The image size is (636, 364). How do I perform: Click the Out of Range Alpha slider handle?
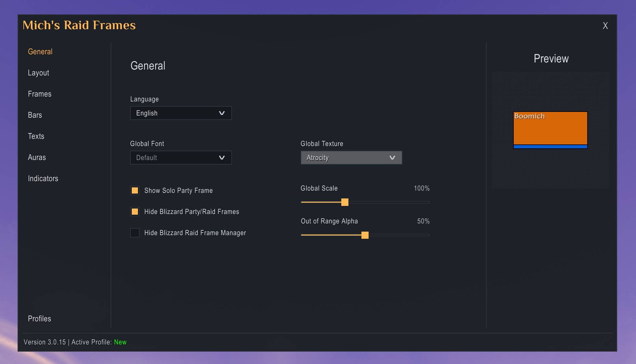(x=365, y=235)
